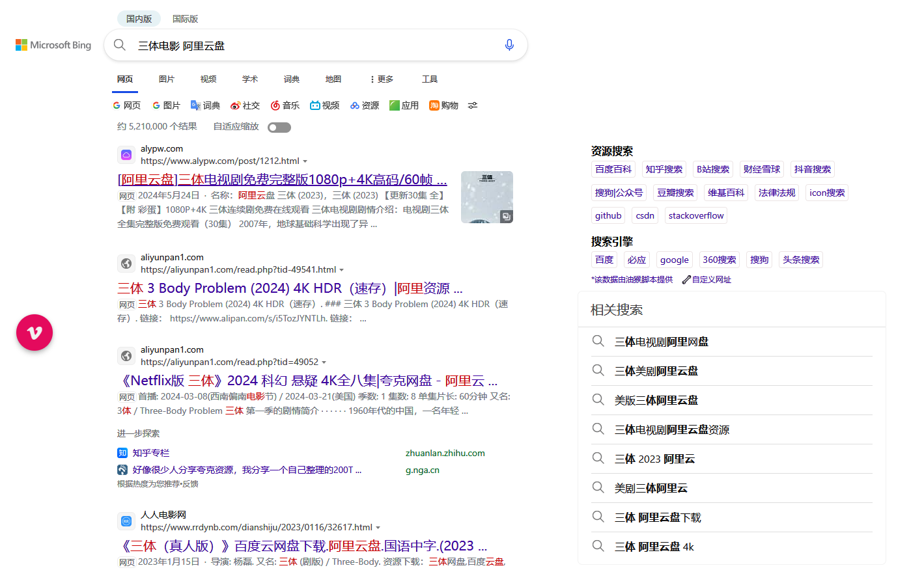Image resolution: width=924 pixels, height=570 pixels.
Task: Expand dropdown after rrdynb.com URL
Action: [378, 528]
